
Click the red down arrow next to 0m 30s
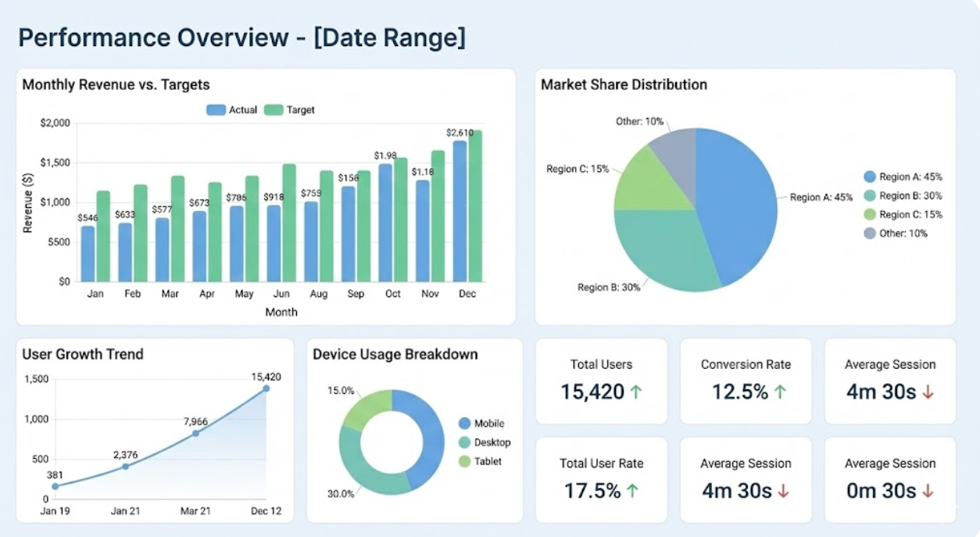point(928,491)
